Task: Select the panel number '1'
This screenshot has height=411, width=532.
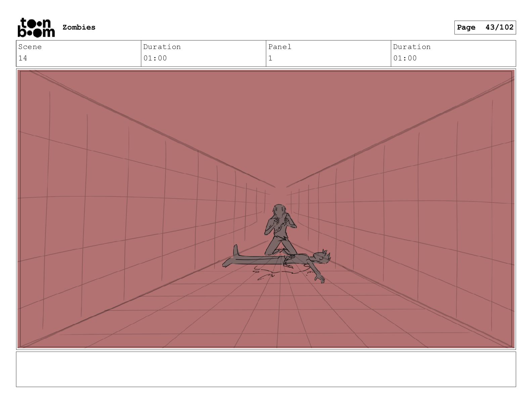Action: pyautogui.click(x=270, y=58)
